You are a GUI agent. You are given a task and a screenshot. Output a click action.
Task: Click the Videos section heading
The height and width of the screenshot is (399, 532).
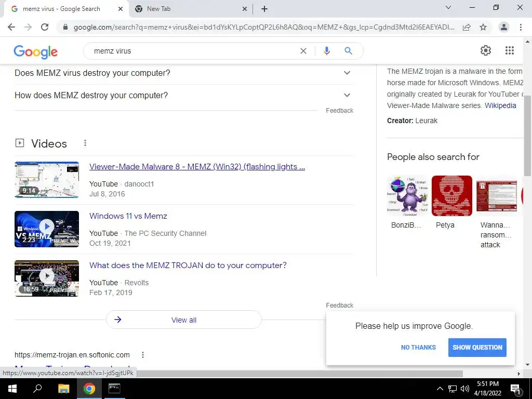tap(49, 143)
